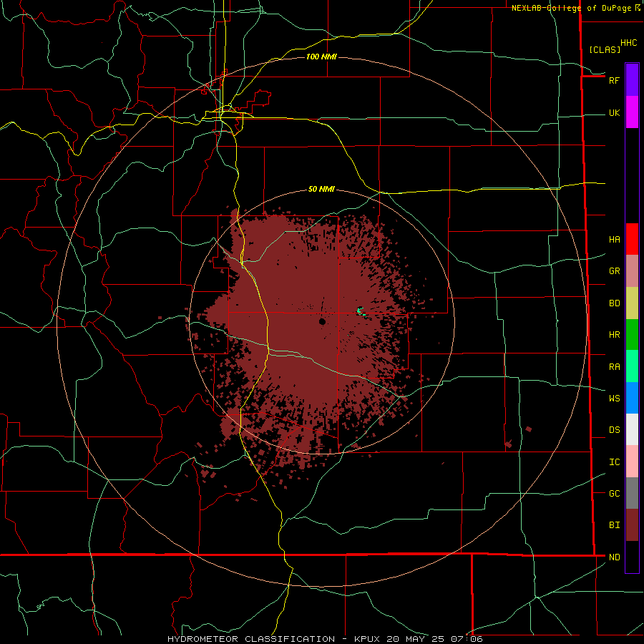The image size is (644, 644).
Task: Click the WS legend label
Action: tap(614, 399)
